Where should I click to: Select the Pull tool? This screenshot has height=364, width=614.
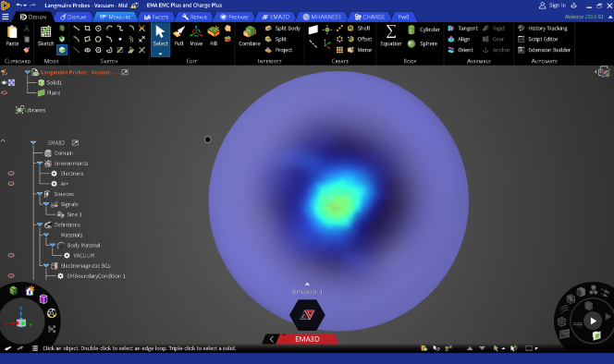pos(179,36)
